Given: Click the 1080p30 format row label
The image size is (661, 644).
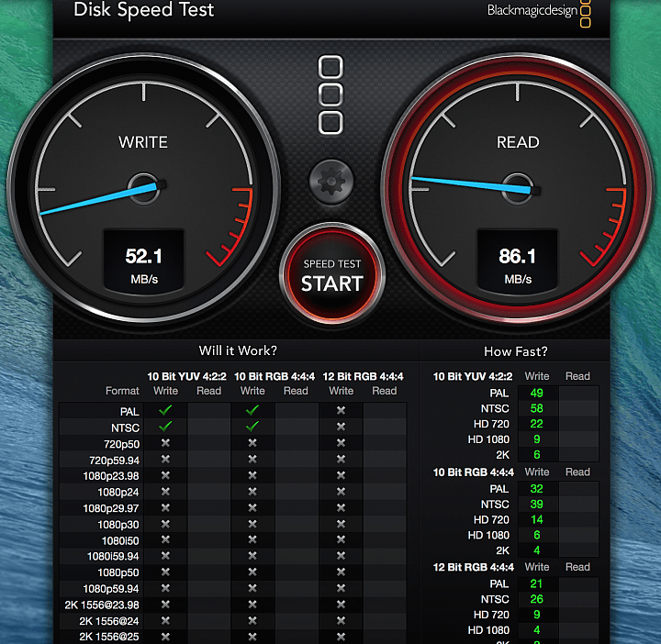Looking at the screenshot, I should point(118,525).
